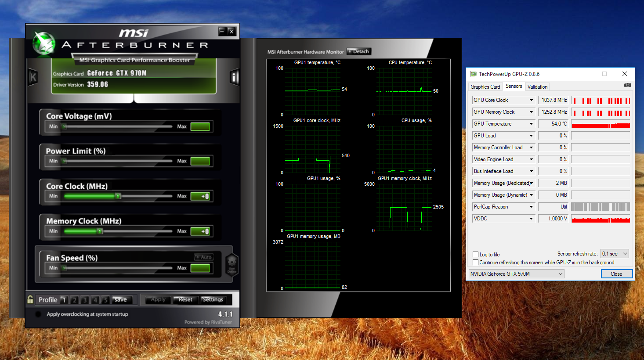Select profile slot 2
Image resolution: width=644 pixels, height=360 pixels.
click(x=75, y=300)
